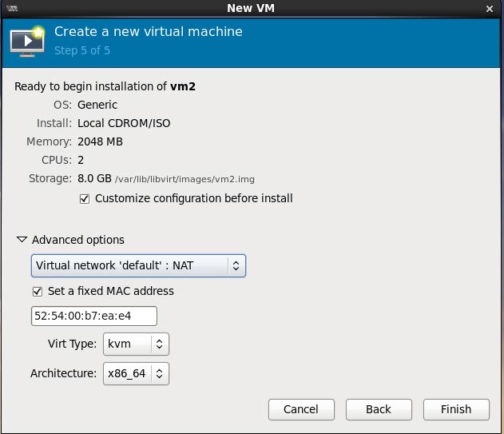
Task: Click the Create a new virtual machine heading
Action: [x=148, y=32]
